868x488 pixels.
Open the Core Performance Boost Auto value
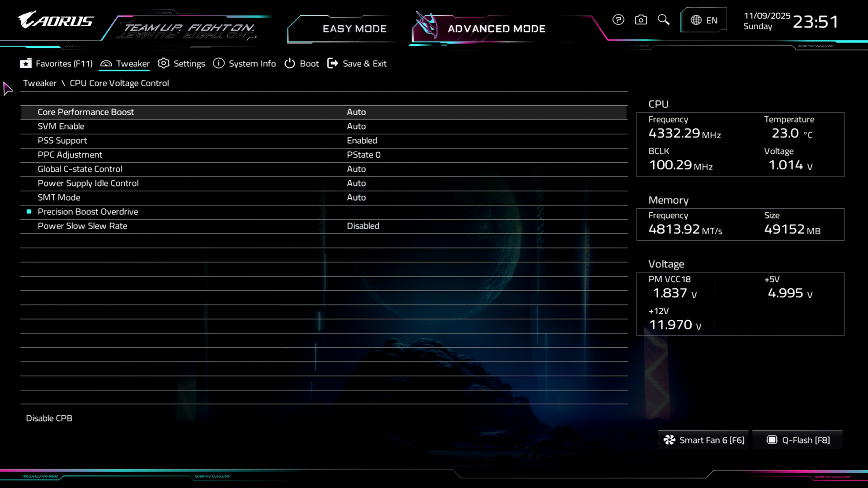point(356,112)
